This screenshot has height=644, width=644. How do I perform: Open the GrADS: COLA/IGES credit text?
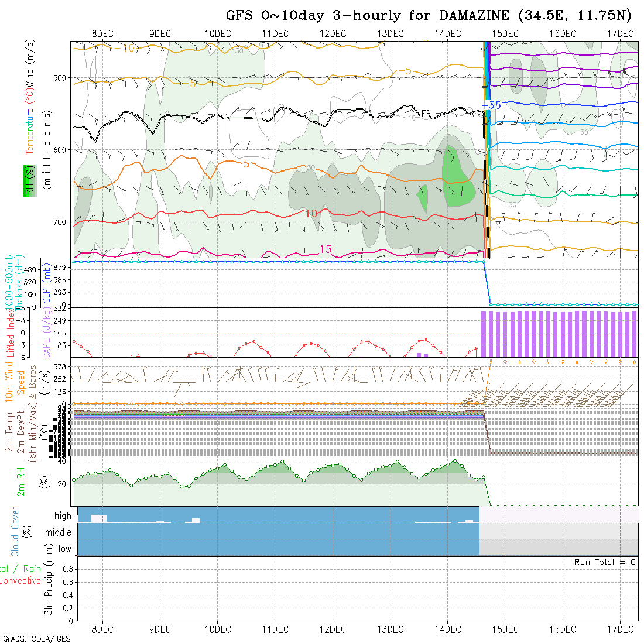pos(36,639)
